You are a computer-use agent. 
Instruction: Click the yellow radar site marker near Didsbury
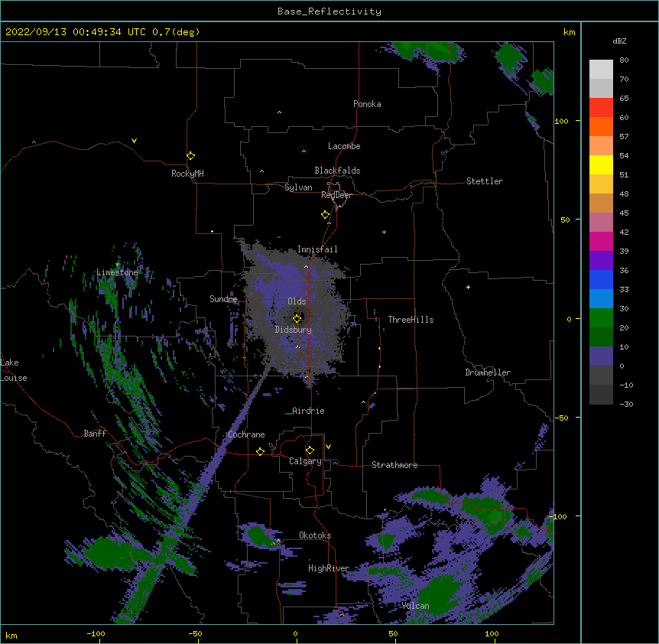297,318
